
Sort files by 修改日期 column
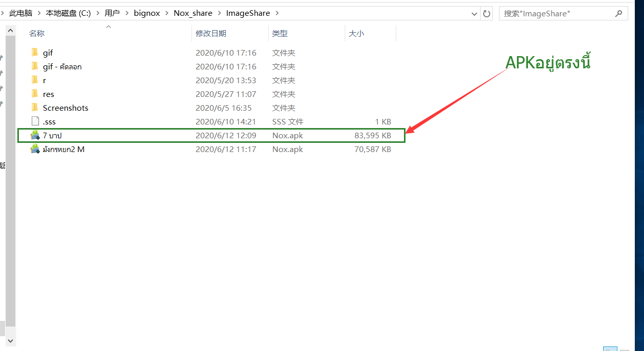pyautogui.click(x=210, y=33)
